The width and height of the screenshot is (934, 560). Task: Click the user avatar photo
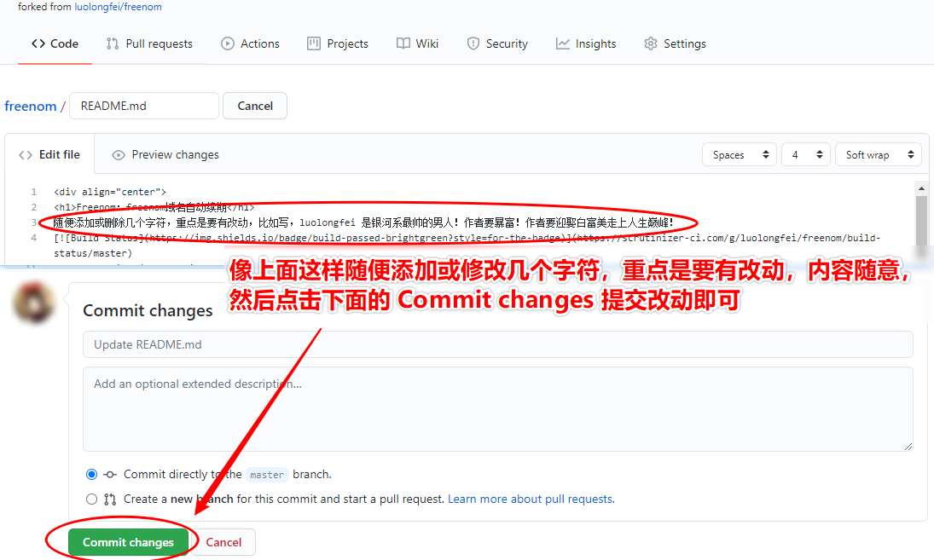tap(32, 303)
